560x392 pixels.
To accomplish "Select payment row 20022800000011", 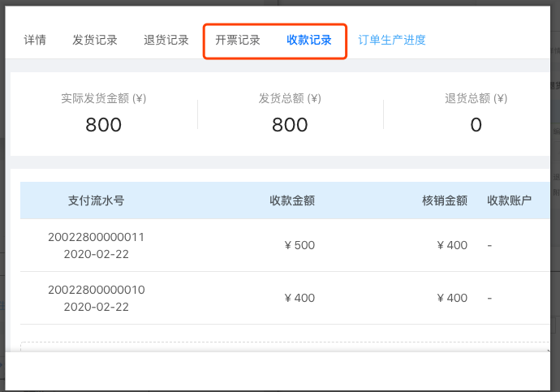I will [285, 245].
